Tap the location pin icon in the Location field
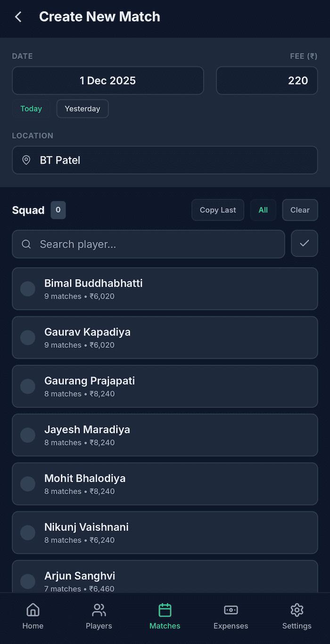The image size is (330, 644). tap(26, 160)
